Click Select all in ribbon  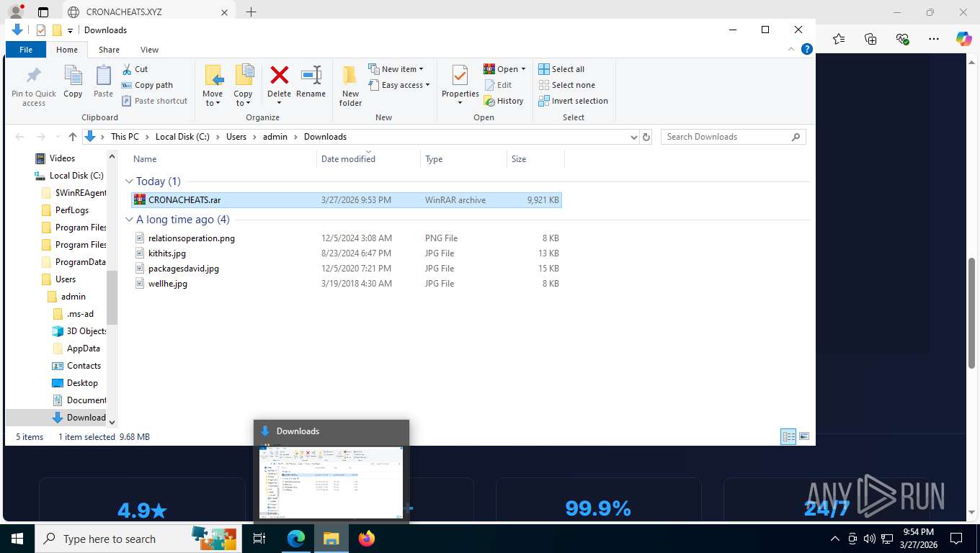point(561,69)
